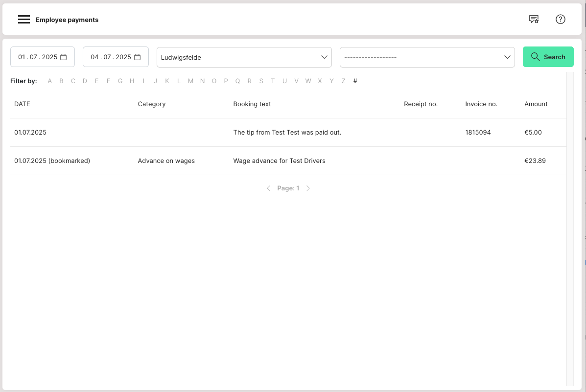Click the Amount column header
Viewport: 586px width, 392px height.
[536, 104]
